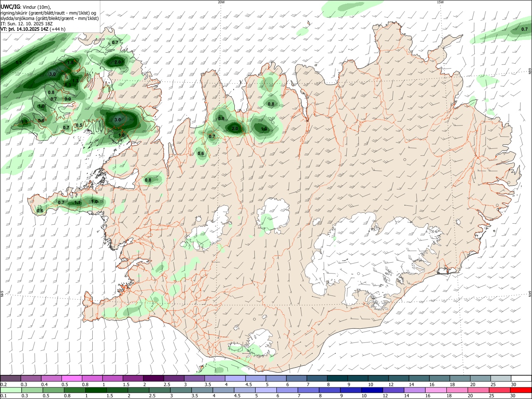This screenshot has height=399, width=532.
Task: Click the '0.6' label at Snæfellsnes peninsula tip
Action: coord(40,211)
